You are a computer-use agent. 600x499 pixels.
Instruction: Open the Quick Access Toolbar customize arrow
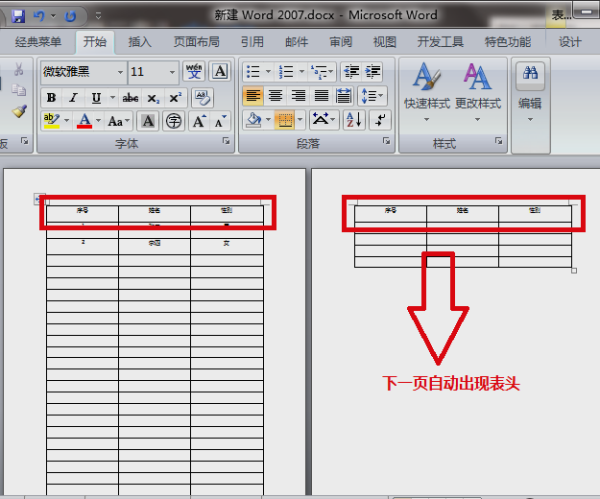click(98, 16)
